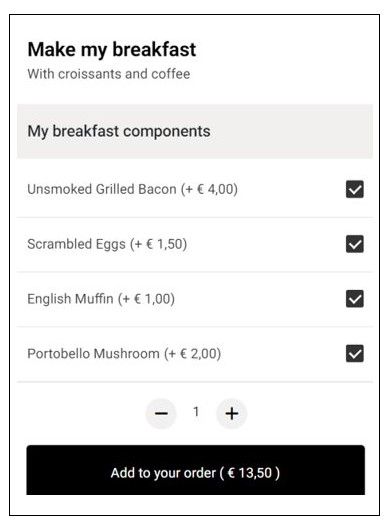Decrease quantity with the minus icon
Image resolution: width=390 pixels, height=522 pixels.
tap(161, 413)
